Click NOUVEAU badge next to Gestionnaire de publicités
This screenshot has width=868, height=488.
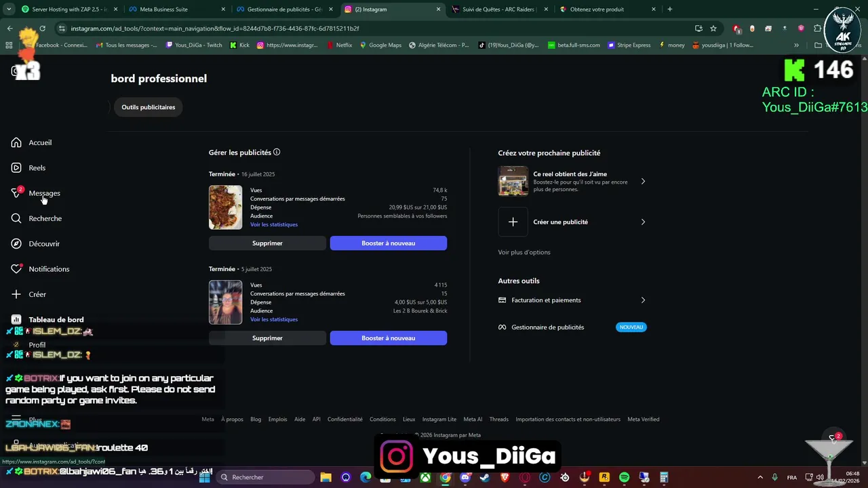point(631,327)
